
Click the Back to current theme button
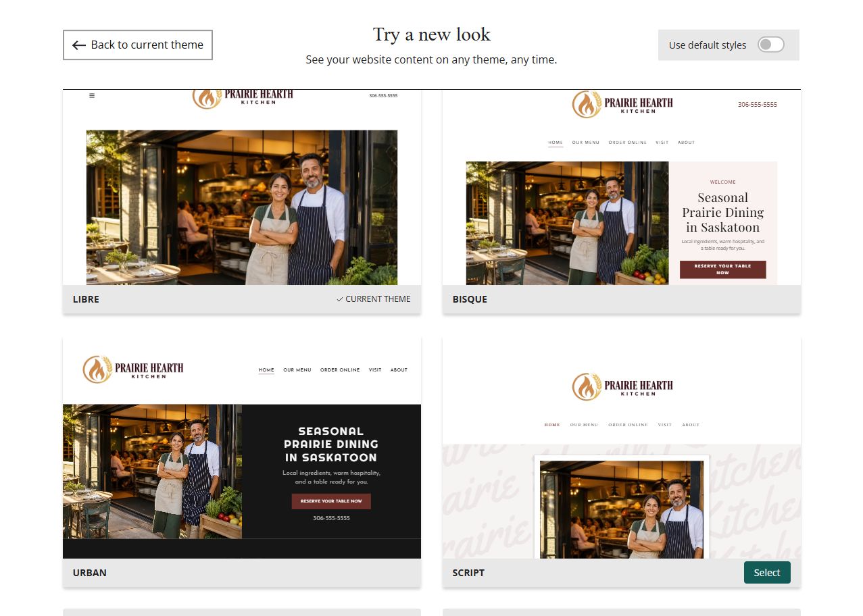(x=138, y=45)
